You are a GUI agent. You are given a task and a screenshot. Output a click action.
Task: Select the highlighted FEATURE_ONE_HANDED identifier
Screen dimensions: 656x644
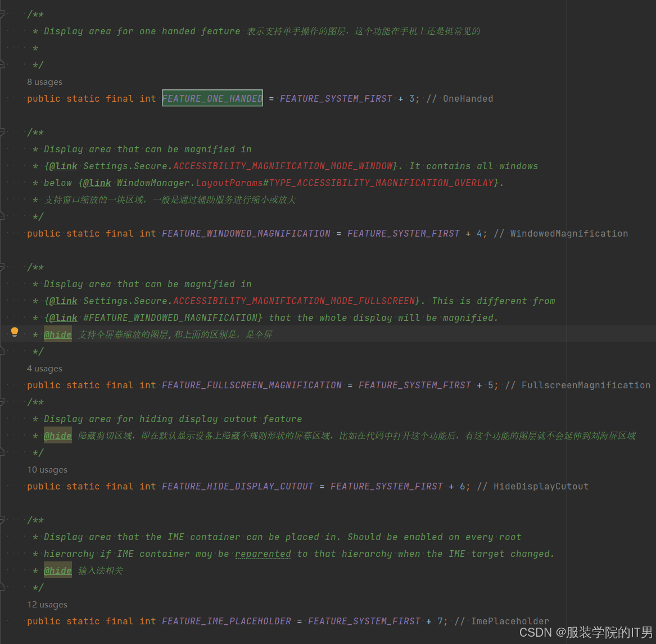[212, 98]
